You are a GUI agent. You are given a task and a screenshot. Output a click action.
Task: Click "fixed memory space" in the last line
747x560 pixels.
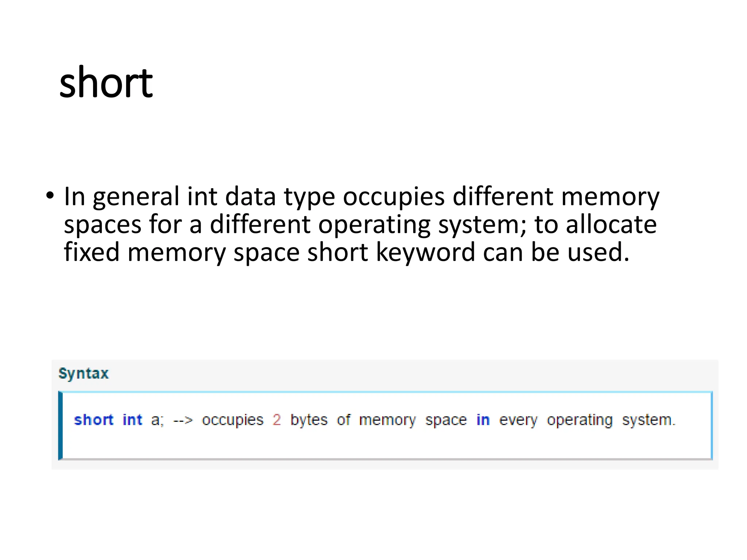click(x=182, y=253)
